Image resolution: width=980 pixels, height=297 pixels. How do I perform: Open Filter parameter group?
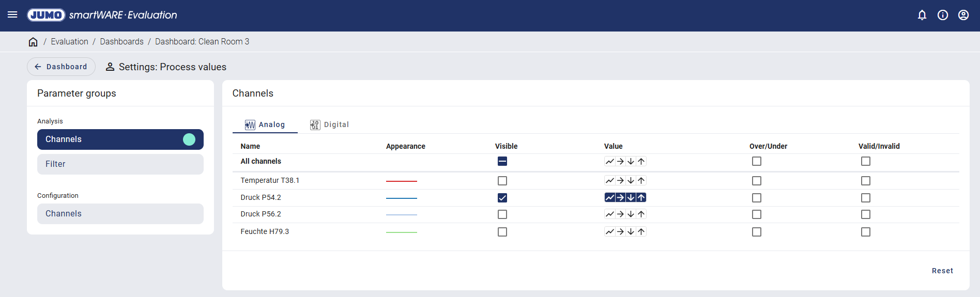(x=120, y=164)
